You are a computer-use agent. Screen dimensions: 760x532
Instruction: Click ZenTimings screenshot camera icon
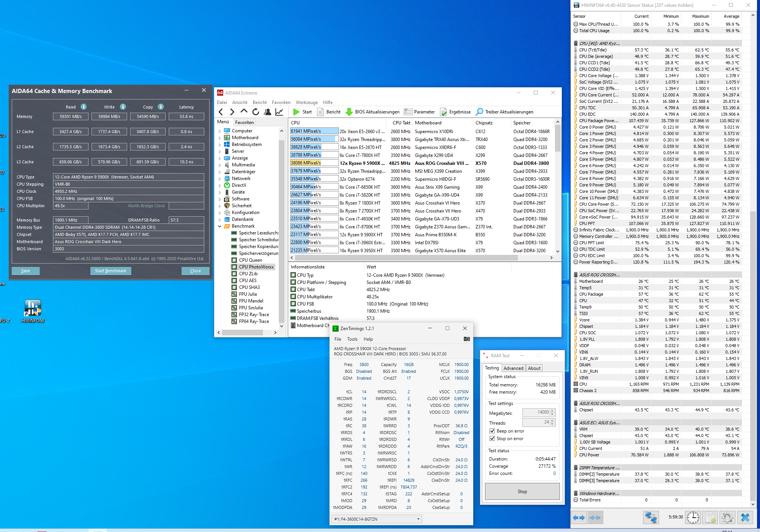[466, 339]
